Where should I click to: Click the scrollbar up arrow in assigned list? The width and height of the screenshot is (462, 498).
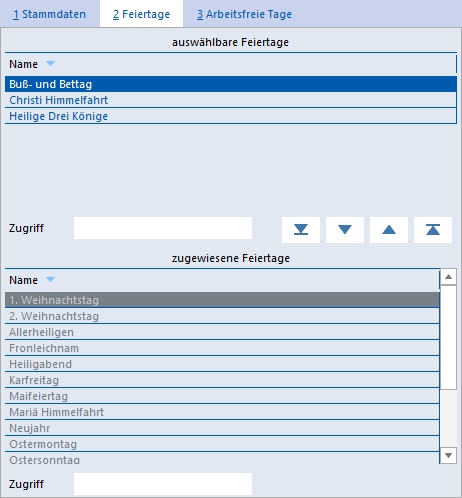click(x=448, y=277)
